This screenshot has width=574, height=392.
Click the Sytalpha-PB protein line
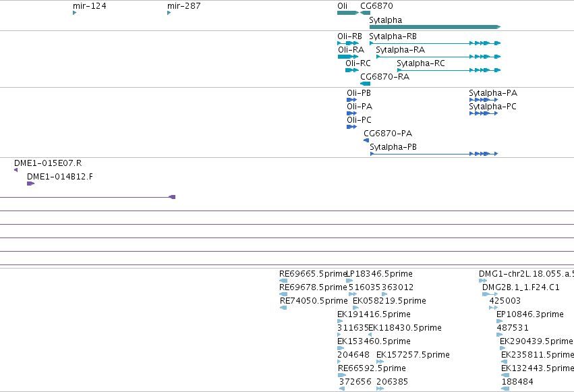click(434, 154)
